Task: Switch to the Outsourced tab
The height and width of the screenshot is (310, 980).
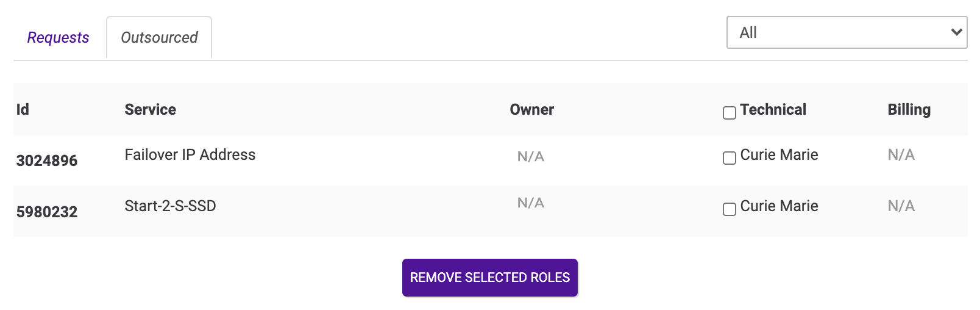Action: pyautogui.click(x=159, y=38)
